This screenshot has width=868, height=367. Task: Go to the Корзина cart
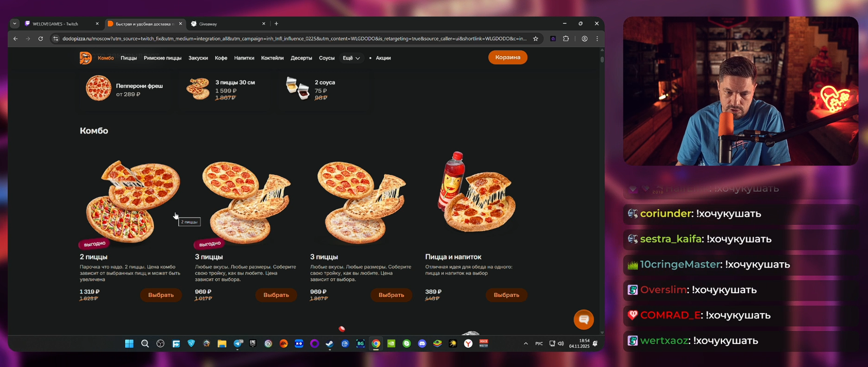(508, 57)
